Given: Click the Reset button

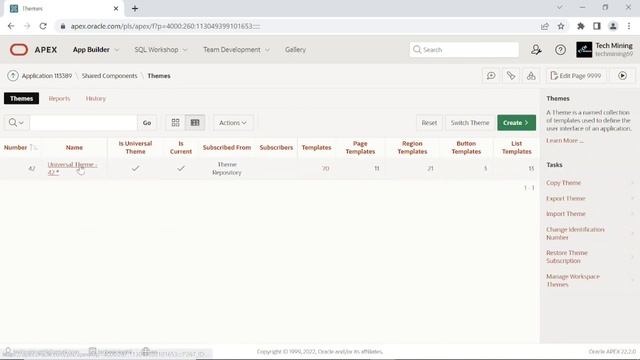Looking at the screenshot, I should (429, 122).
